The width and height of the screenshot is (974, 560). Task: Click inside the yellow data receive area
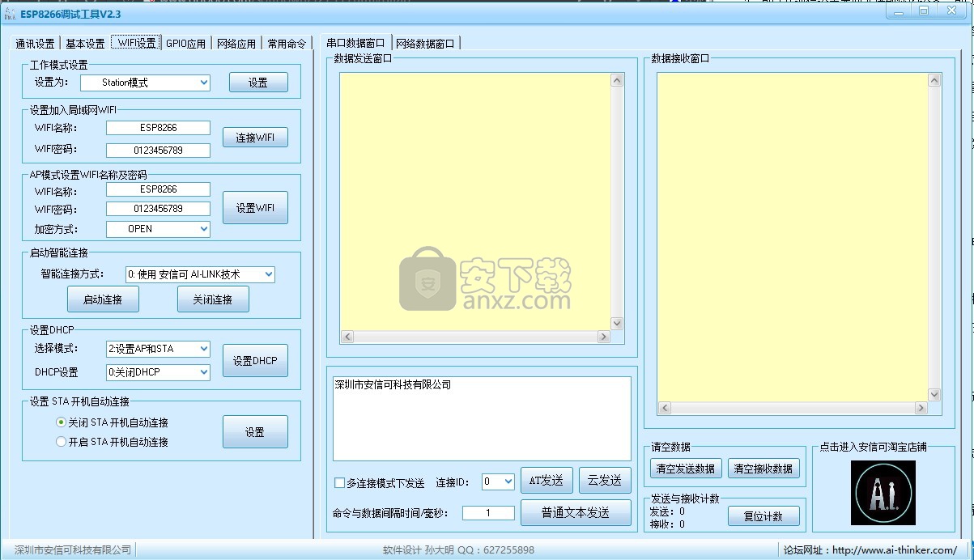tap(792, 237)
